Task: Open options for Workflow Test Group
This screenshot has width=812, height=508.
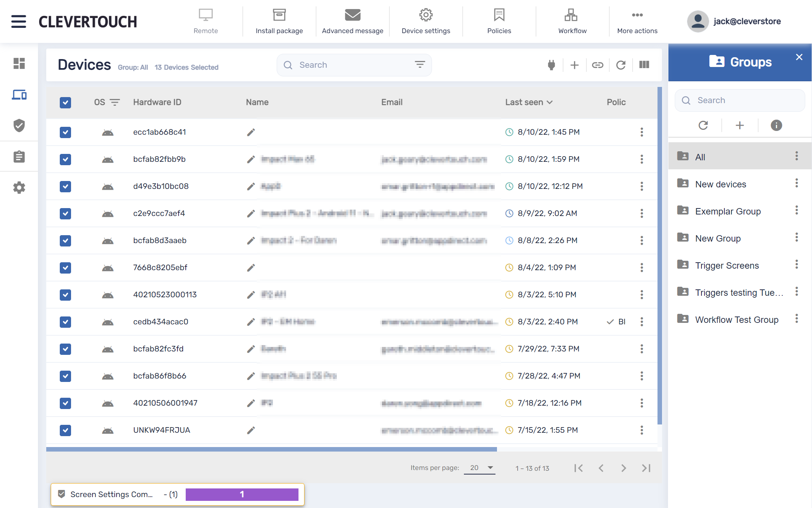Action: click(x=797, y=319)
